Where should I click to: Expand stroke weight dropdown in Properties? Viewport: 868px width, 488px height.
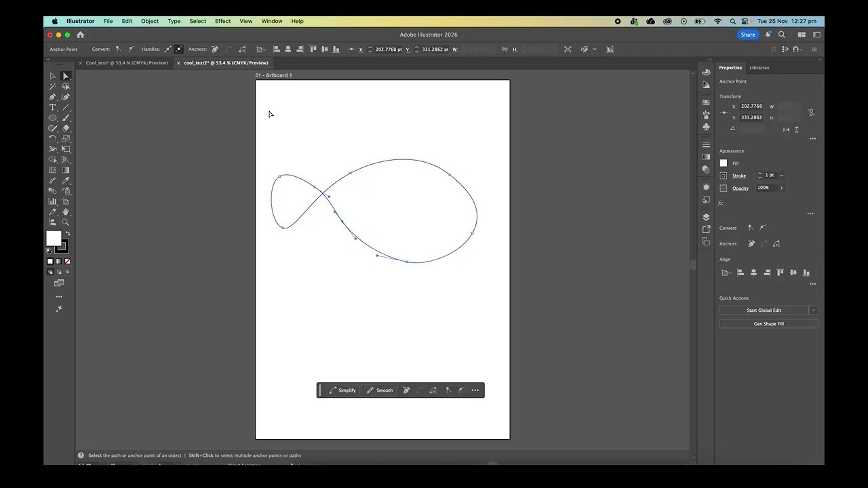coord(781,176)
